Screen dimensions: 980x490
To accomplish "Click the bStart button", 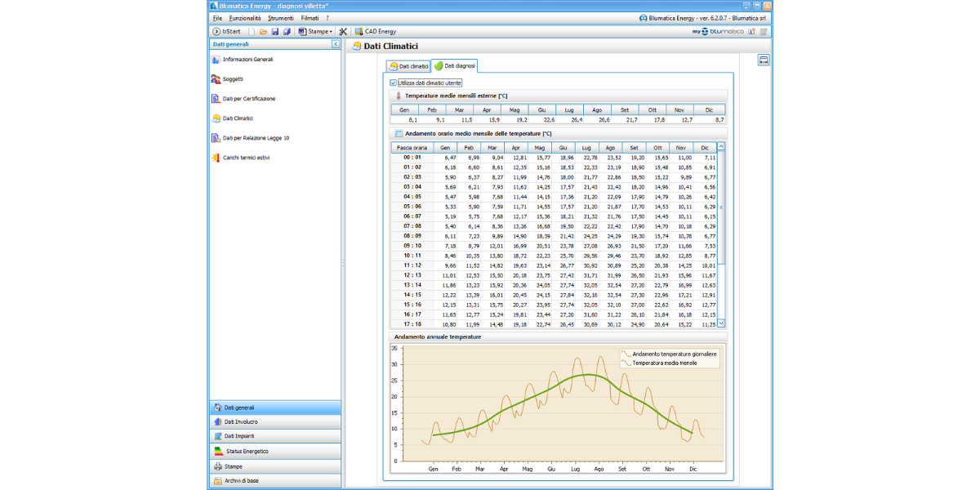I will (226, 31).
